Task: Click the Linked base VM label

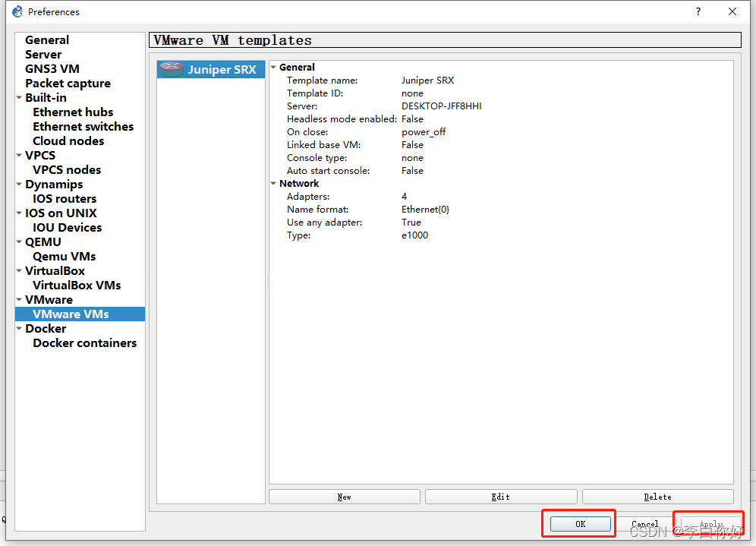Action: coord(323,145)
